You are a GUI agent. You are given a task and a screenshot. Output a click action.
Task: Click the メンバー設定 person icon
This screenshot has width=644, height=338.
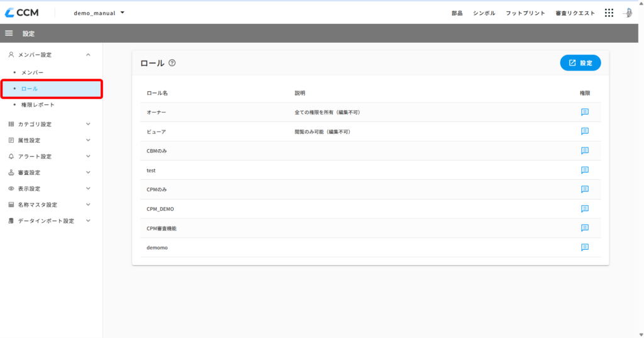tap(11, 55)
